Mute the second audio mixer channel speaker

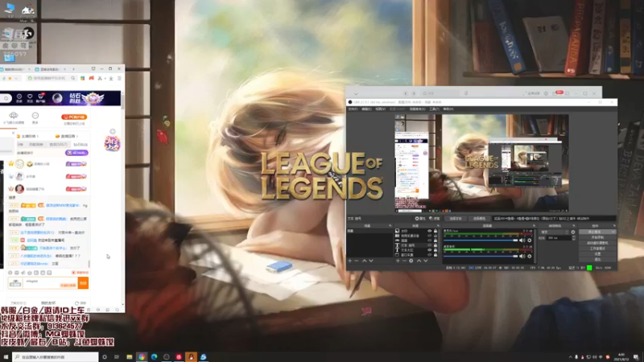(522, 256)
